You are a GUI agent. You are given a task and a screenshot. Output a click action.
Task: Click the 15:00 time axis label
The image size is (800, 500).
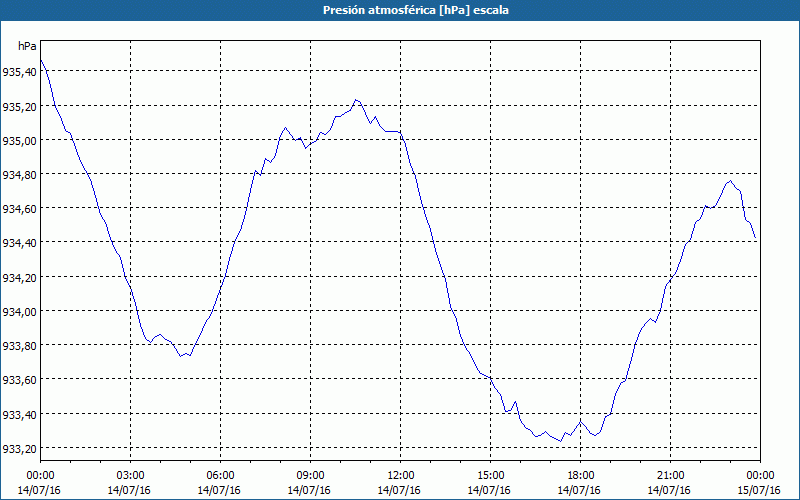[490, 476]
